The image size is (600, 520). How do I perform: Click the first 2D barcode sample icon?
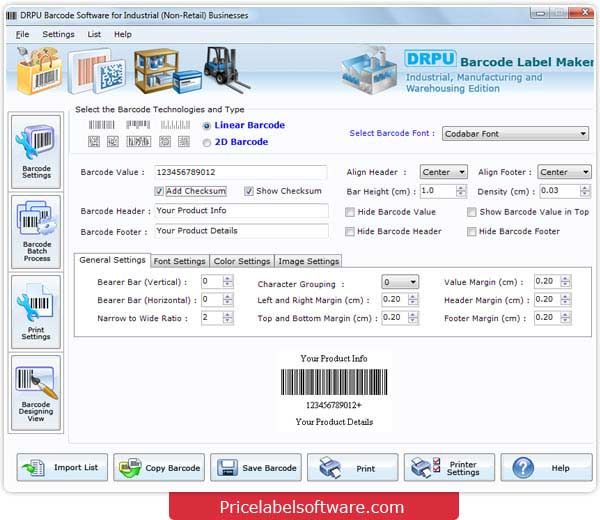(94, 142)
